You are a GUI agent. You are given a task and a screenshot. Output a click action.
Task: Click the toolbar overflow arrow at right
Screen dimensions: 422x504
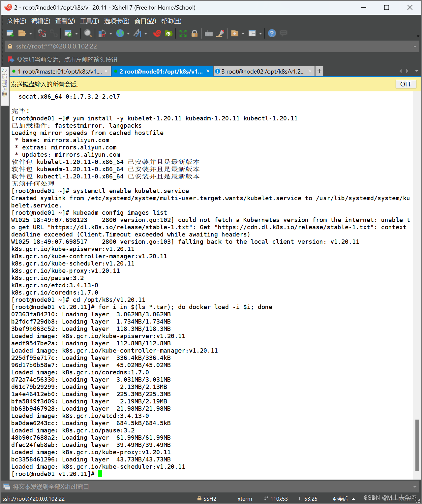point(418,36)
